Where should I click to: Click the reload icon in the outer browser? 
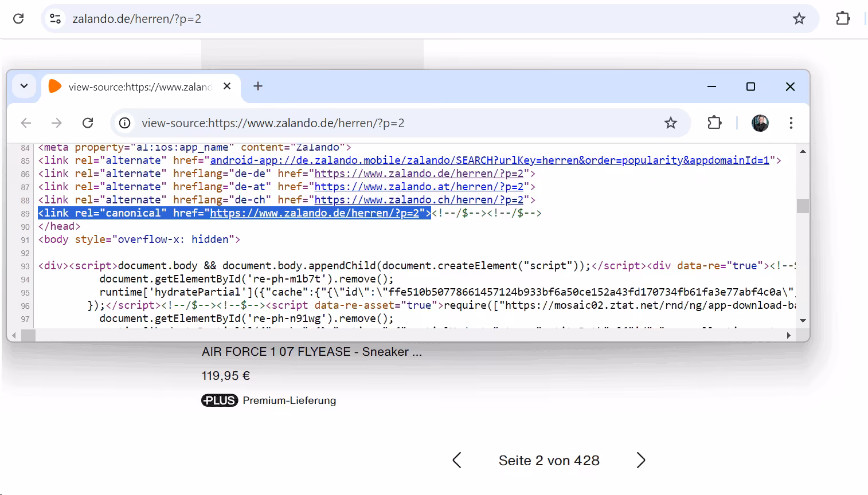coord(17,18)
